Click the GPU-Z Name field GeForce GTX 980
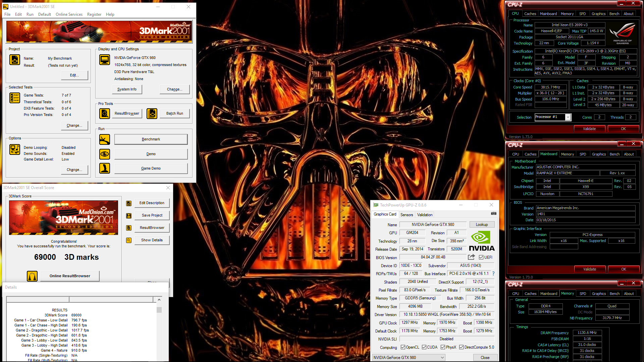Screen dimensions: 644x362 (433, 225)
